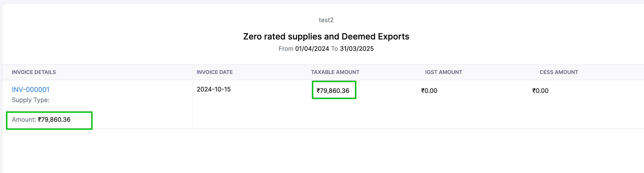
Task: Click the INVOICE DATE column header
Action: [215, 72]
